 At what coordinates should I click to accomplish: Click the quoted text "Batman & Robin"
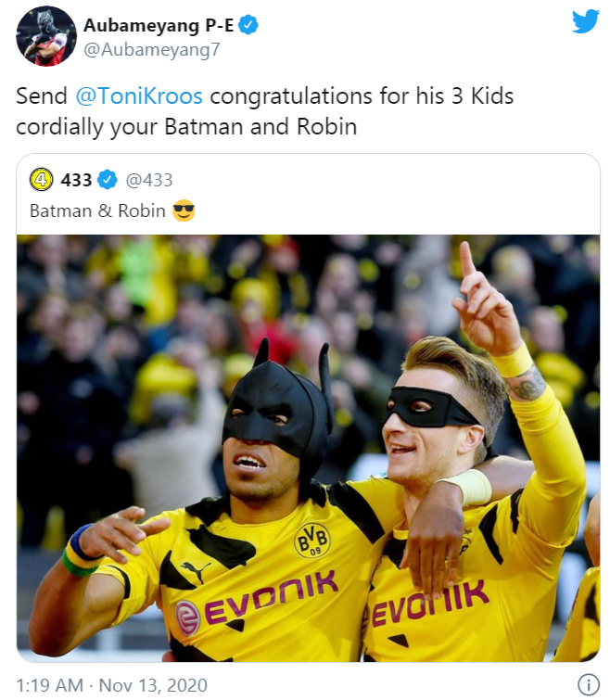pyautogui.click(x=97, y=210)
